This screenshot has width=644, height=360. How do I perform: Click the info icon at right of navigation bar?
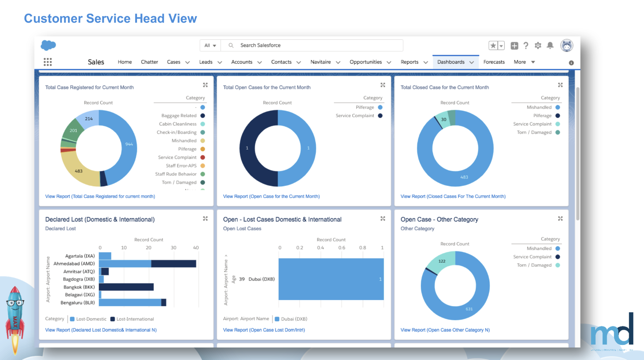pyautogui.click(x=571, y=63)
